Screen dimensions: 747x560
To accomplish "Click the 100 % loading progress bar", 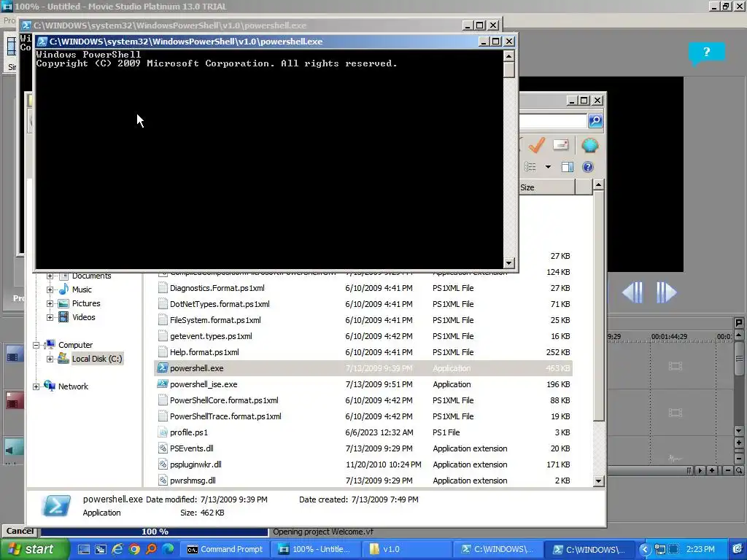I will coord(155,532).
